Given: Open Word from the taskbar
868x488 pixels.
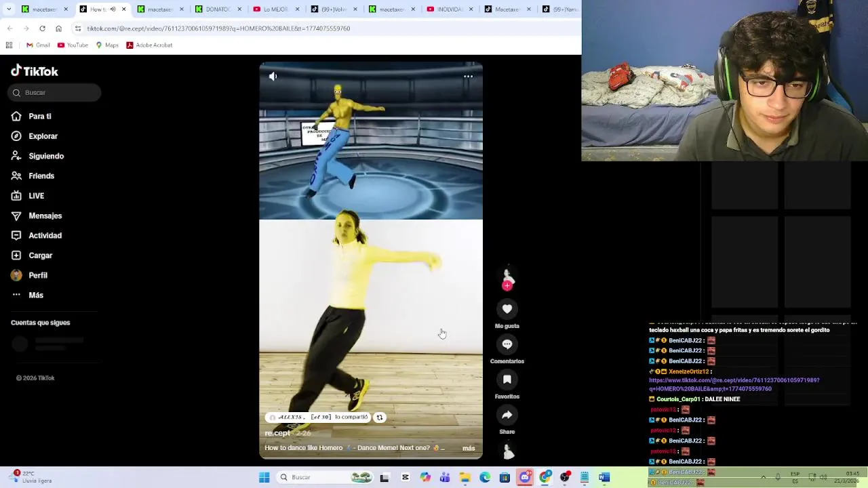Looking at the screenshot, I should 604,478.
